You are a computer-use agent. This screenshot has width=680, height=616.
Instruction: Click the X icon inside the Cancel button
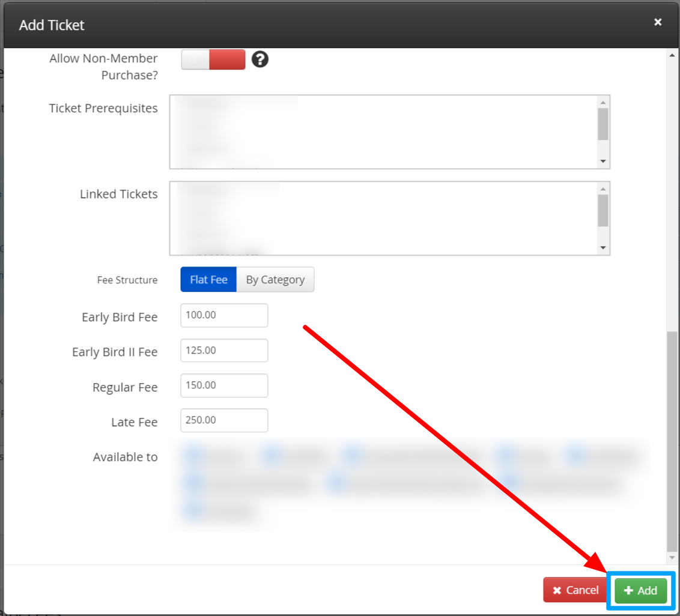(x=556, y=590)
